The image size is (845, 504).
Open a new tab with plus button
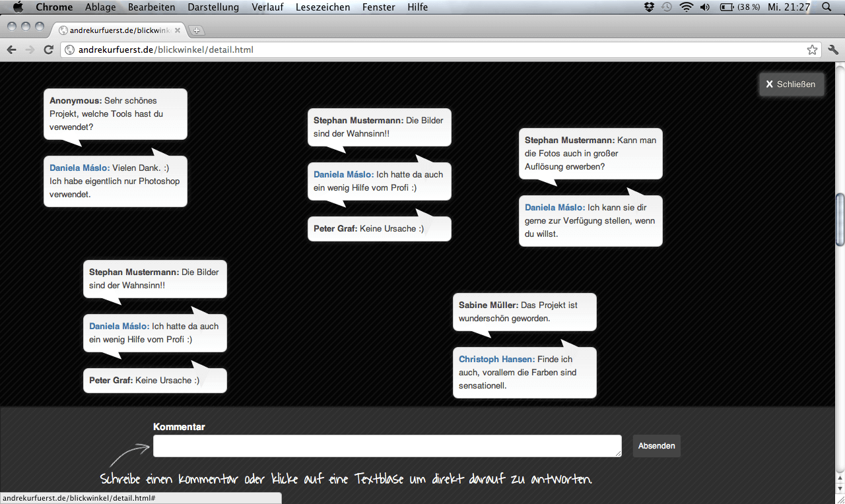196,30
